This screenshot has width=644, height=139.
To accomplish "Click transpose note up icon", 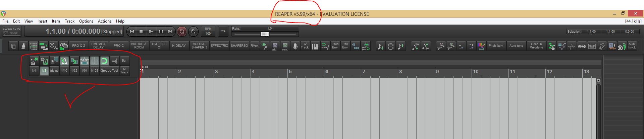I will point(401,46).
